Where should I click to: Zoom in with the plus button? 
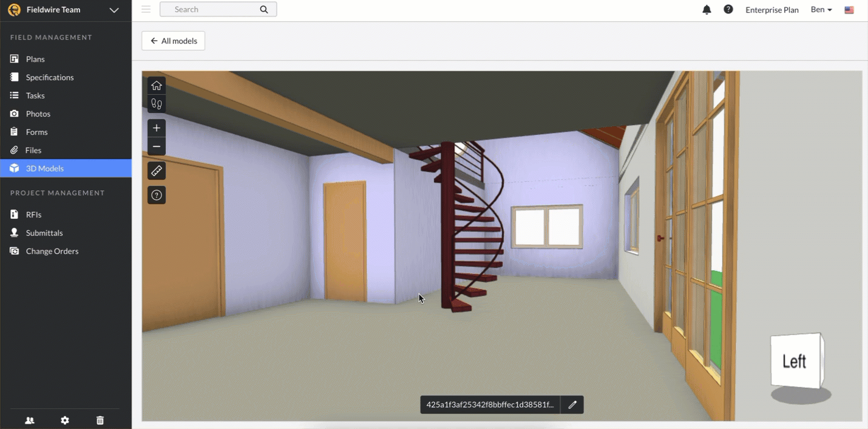pos(157,128)
